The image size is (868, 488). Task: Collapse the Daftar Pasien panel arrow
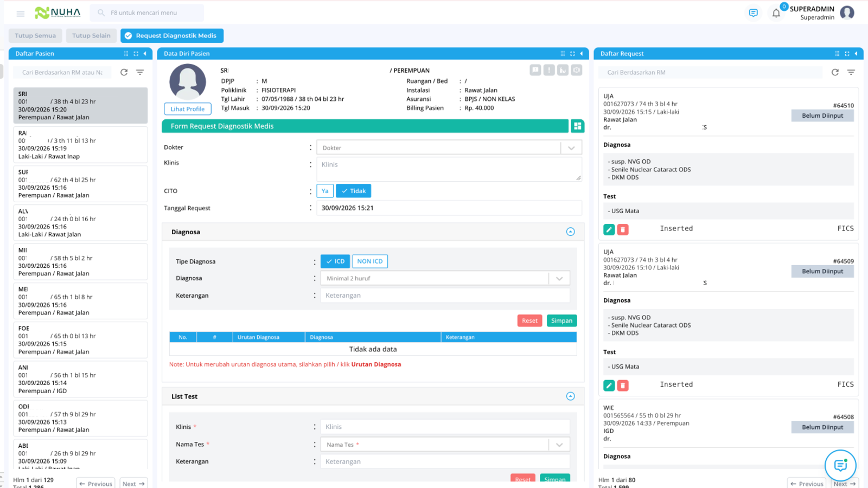[145, 54]
